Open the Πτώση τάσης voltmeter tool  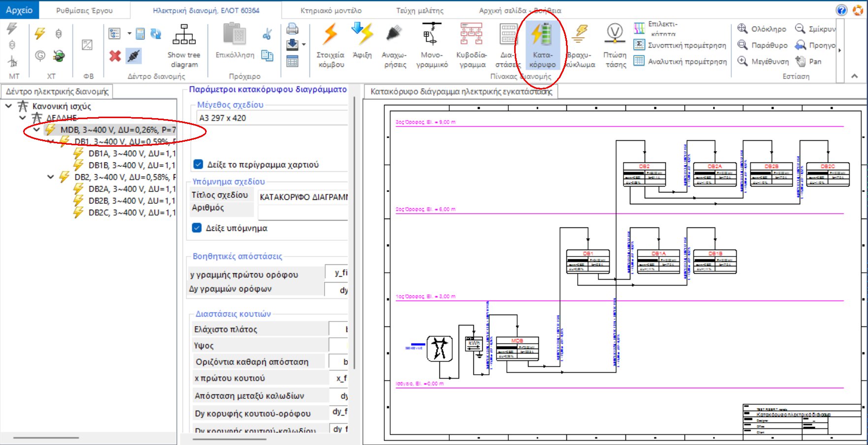[615, 46]
